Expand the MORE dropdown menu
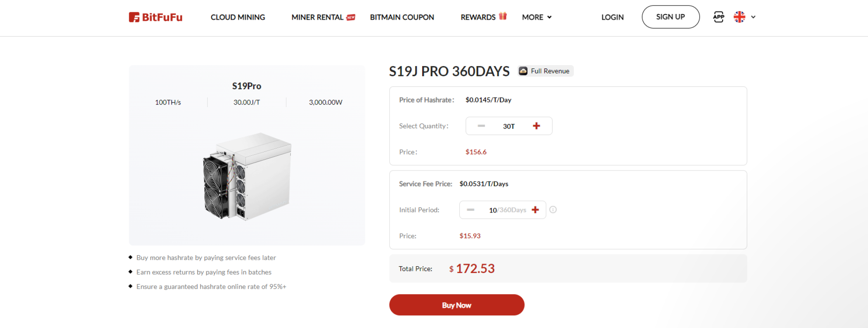The image size is (868, 328). 537,17
